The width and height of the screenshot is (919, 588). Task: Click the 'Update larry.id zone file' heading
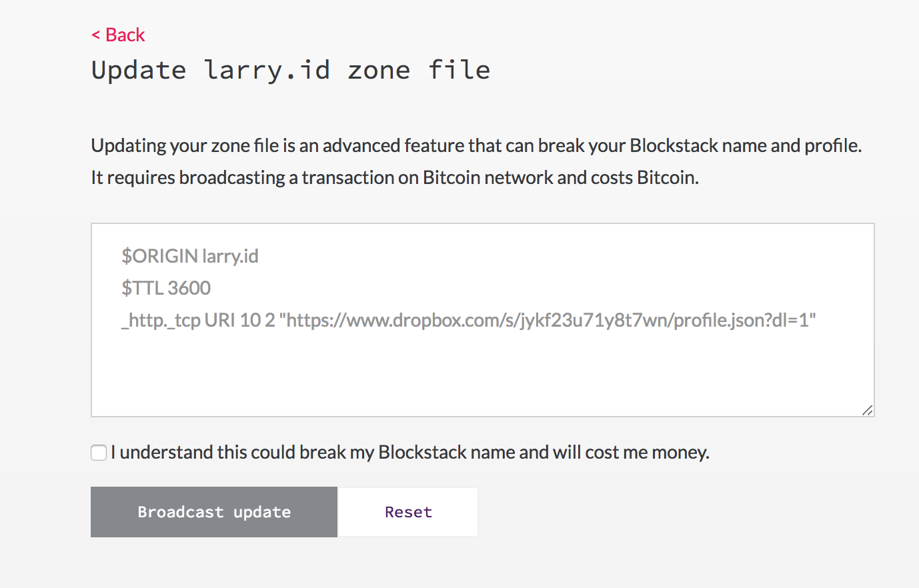point(290,69)
